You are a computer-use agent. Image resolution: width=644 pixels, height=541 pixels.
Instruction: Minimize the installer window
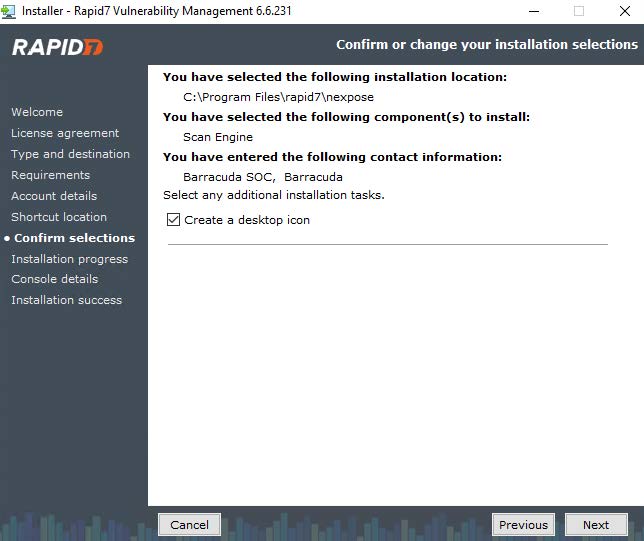click(x=534, y=11)
